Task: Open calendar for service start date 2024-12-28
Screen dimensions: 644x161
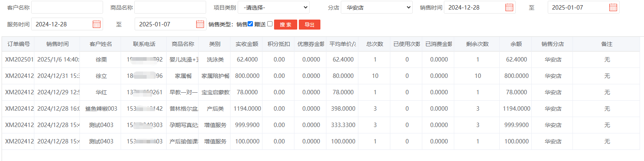Action: [x=97, y=24]
